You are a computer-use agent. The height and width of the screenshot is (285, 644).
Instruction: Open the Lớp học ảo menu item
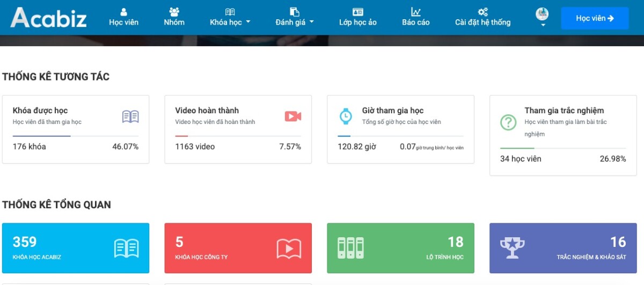[358, 17]
